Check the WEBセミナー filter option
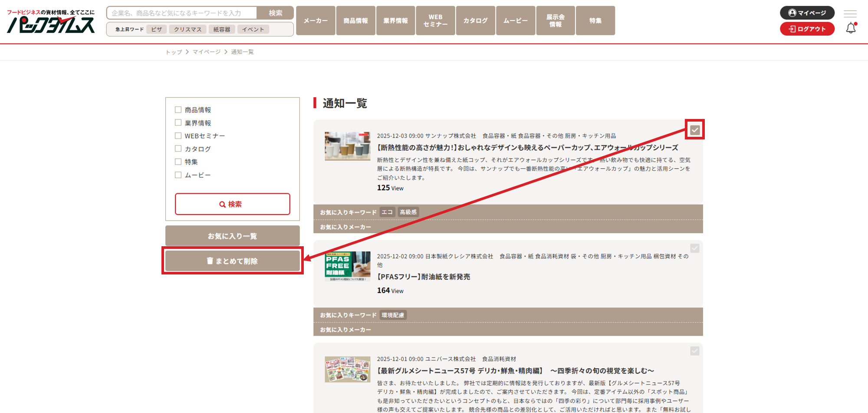The image size is (868, 413). [178, 136]
